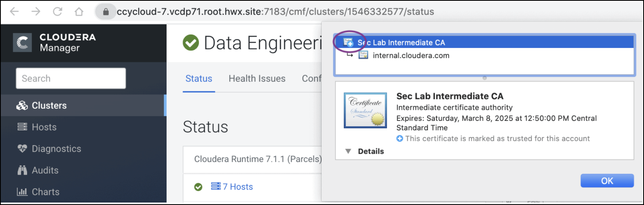Screen dimensions: 644x205
Task: Click the Search field in the sidebar
Action: tap(71, 78)
